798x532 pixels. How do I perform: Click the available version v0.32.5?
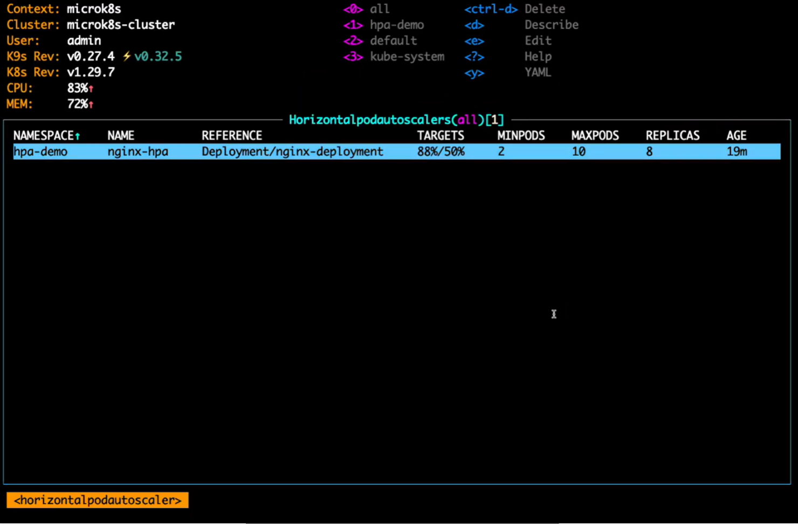tap(158, 56)
